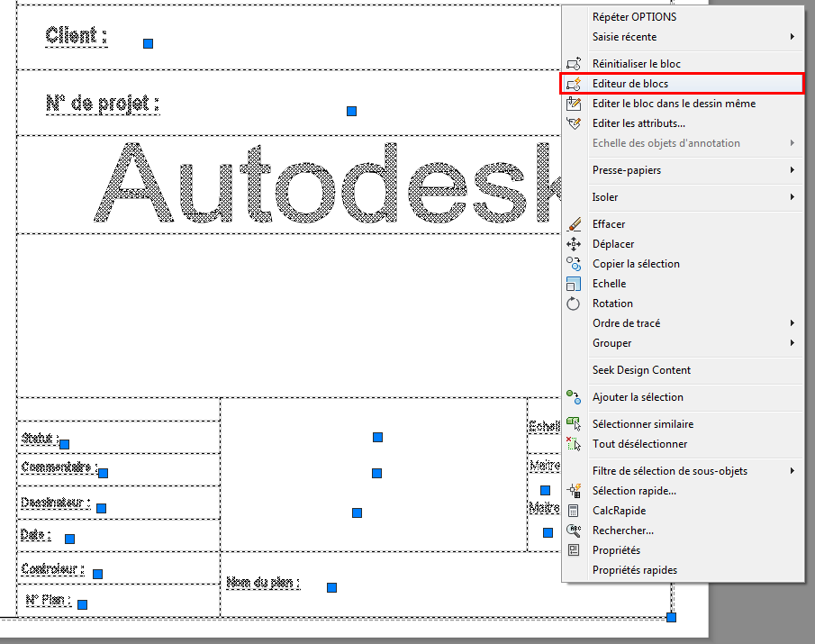Click the blue grip beside Date :
The height and width of the screenshot is (644, 815).
(x=69, y=539)
